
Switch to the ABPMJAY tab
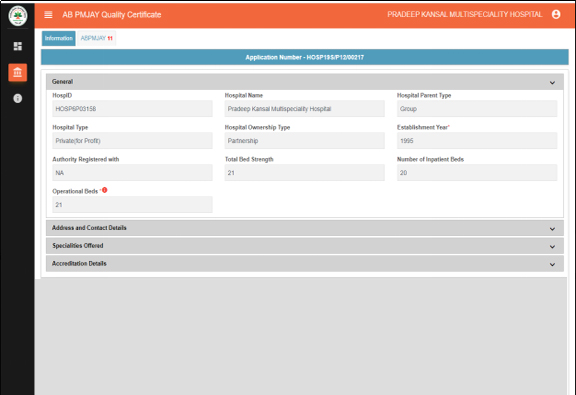click(x=97, y=38)
